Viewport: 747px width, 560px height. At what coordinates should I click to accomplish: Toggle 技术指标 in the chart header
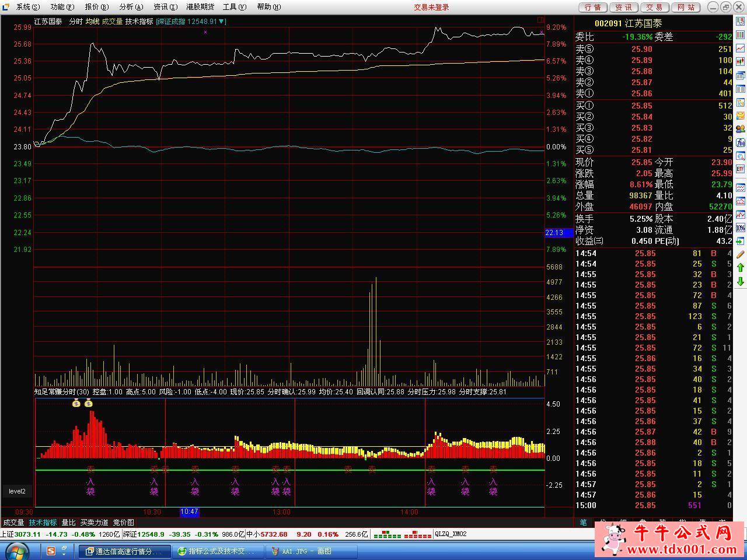click(139, 21)
